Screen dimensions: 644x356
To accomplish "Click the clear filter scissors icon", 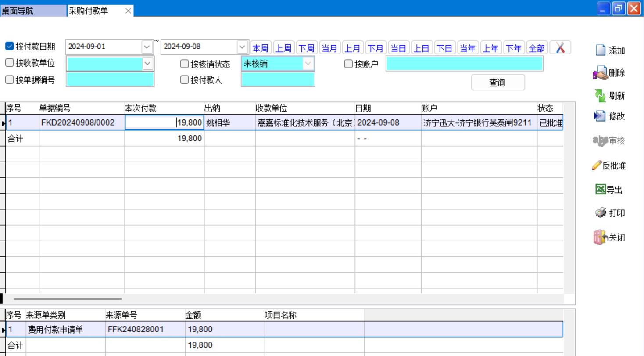I will (x=560, y=48).
